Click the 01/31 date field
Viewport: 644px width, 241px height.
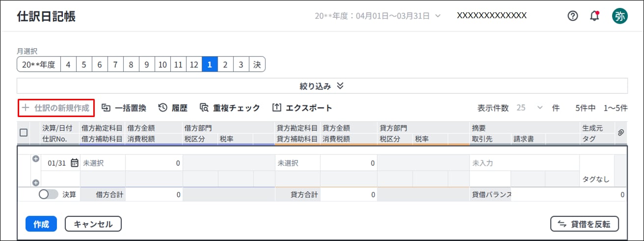point(57,163)
